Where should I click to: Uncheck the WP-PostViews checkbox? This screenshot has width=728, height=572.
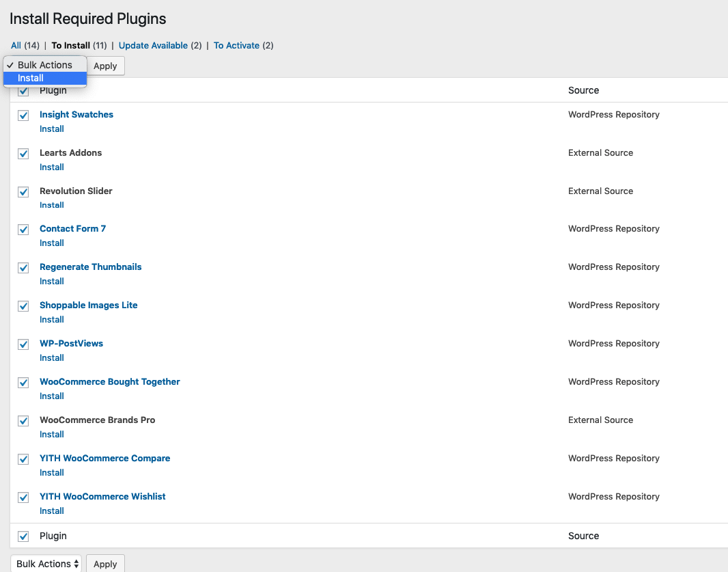tap(23, 344)
